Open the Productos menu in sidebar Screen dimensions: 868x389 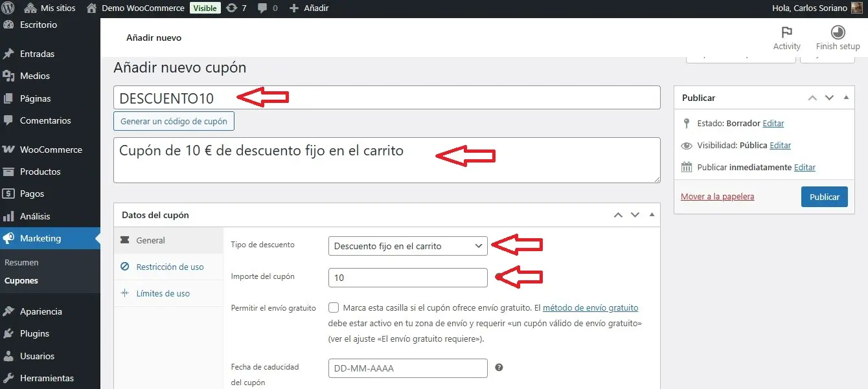tap(40, 172)
